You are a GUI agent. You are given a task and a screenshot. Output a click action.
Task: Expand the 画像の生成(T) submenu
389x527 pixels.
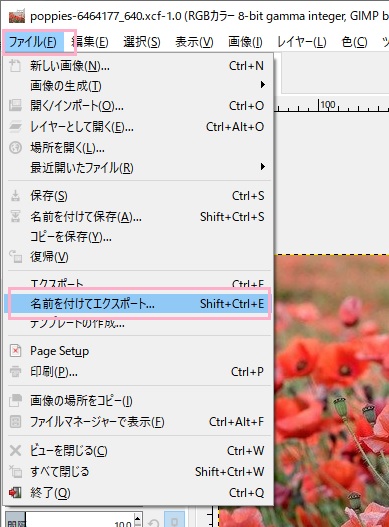139,85
